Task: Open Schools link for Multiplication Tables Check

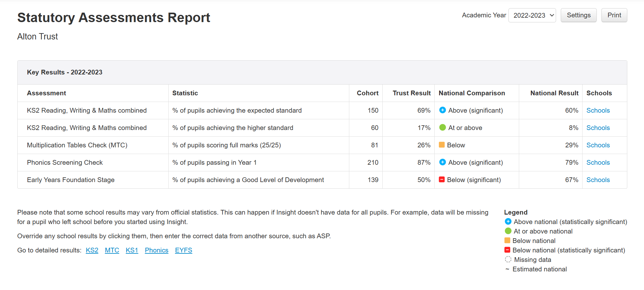Action: [x=598, y=145]
